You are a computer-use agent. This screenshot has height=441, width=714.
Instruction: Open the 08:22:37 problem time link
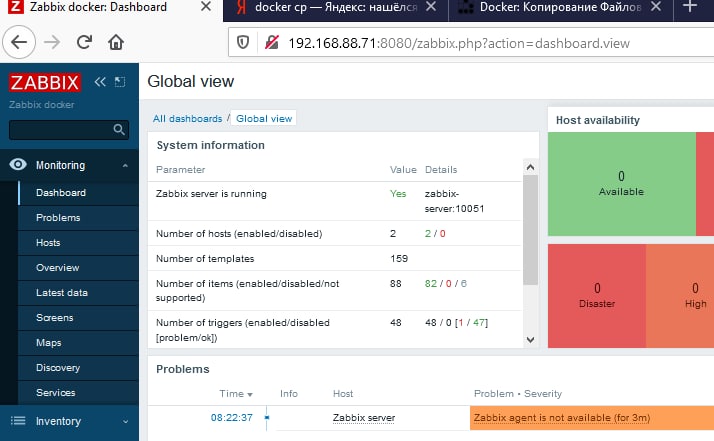[x=231, y=417]
